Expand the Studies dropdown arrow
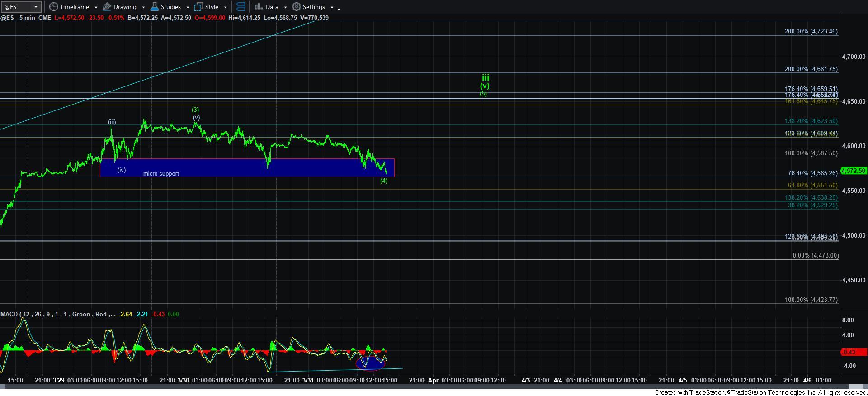Image resolution: width=868 pixels, height=396 pixels. [187, 7]
